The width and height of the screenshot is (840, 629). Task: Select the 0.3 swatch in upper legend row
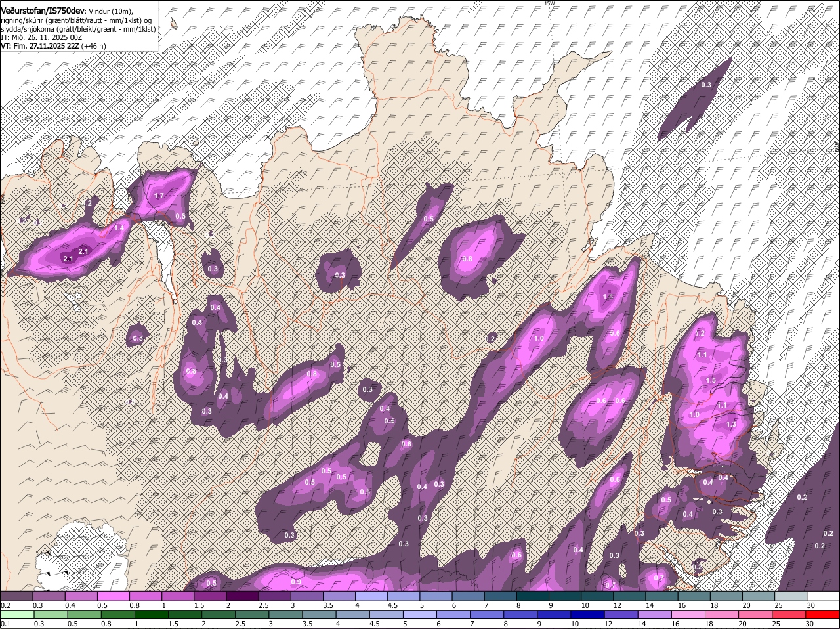[49, 596]
